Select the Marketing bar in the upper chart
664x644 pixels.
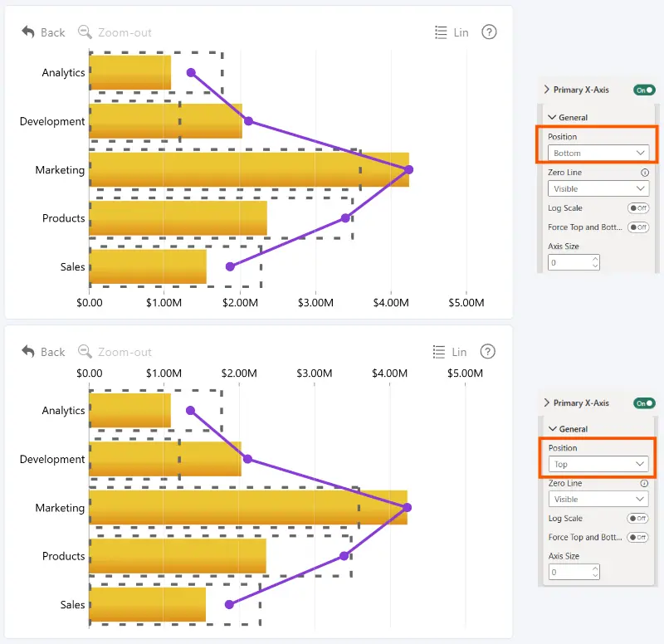coord(249,169)
